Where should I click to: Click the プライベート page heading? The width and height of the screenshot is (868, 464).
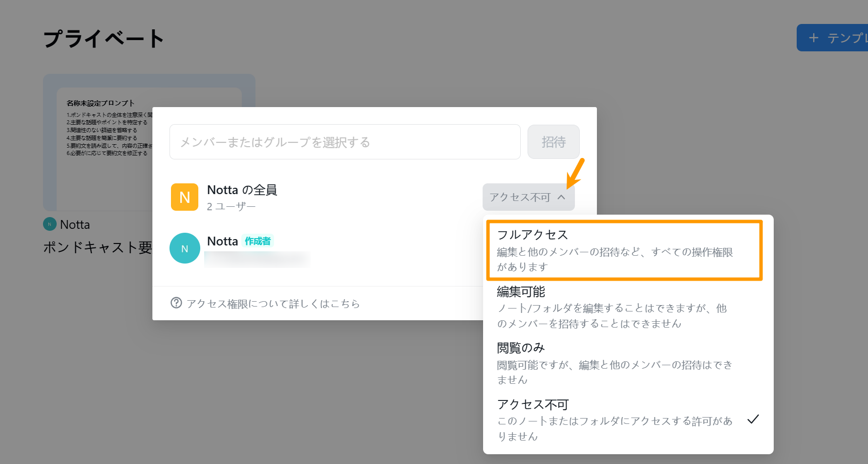(x=104, y=39)
